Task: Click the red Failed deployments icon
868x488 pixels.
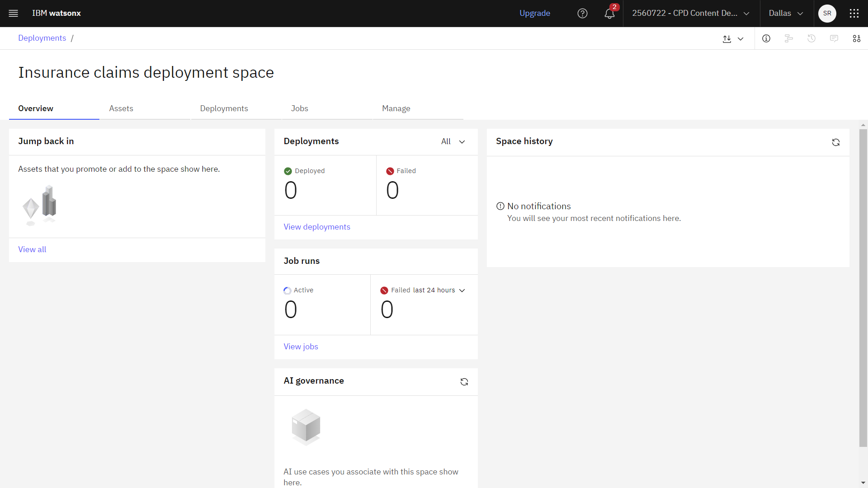Action: click(390, 171)
